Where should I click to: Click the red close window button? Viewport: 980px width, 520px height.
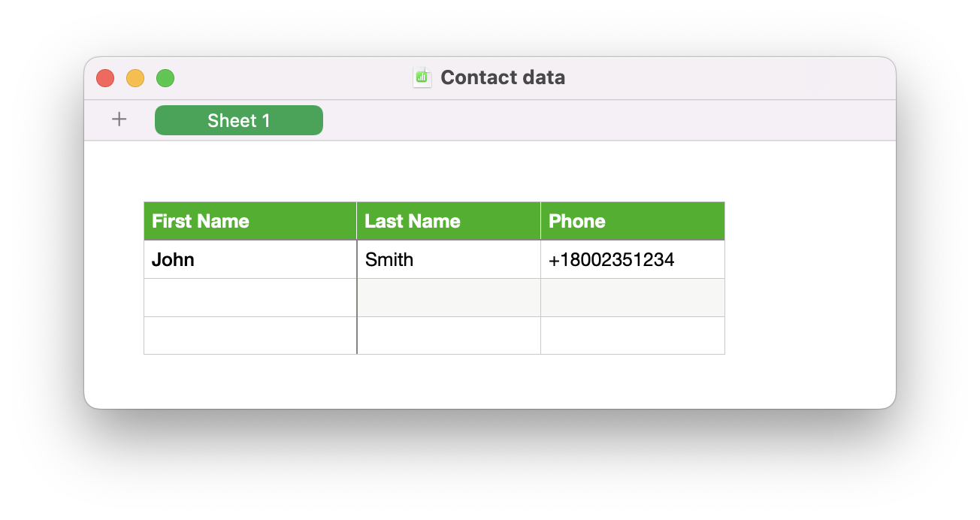coord(105,77)
